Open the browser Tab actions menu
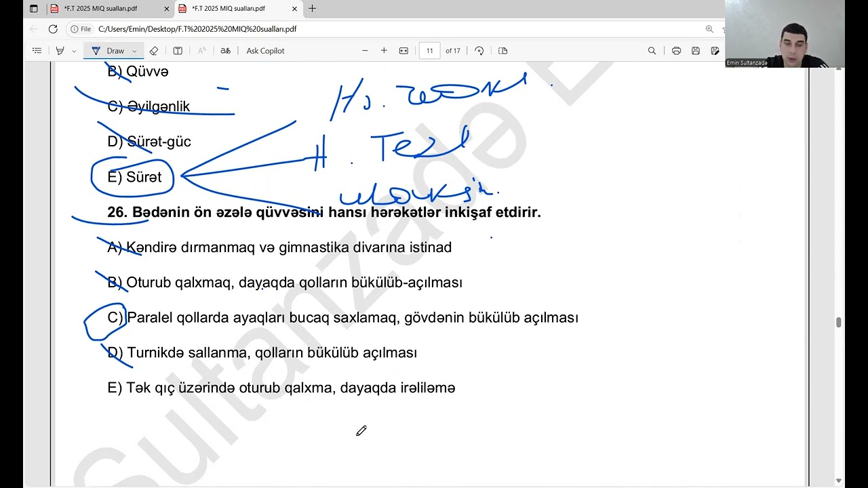Image resolution: width=868 pixels, height=488 pixels. pyautogui.click(x=34, y=9)
